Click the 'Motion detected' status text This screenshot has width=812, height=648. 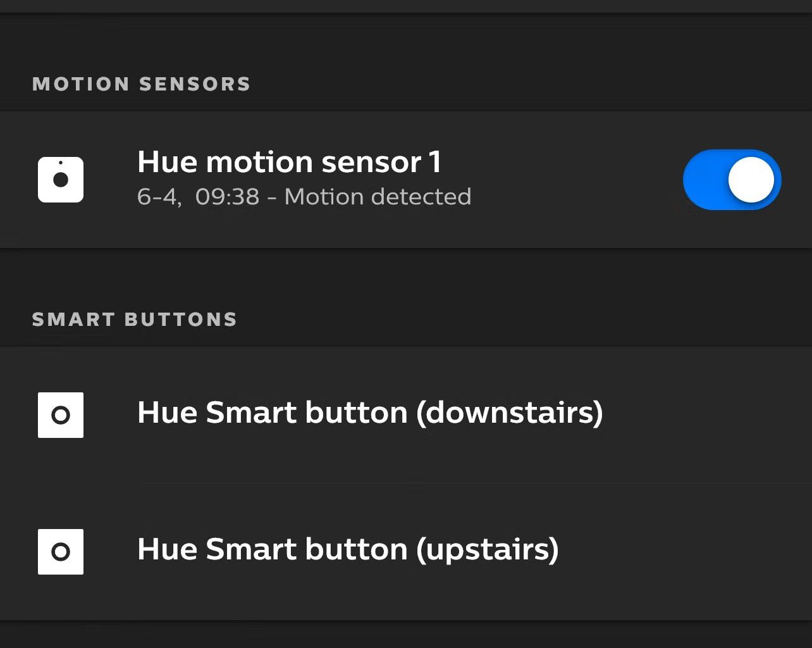pyautogui.click(x=378, y=197)
